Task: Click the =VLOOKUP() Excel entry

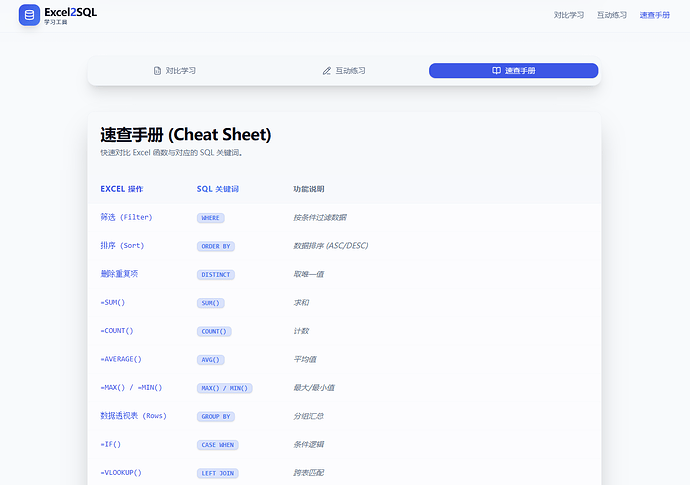Action: (x=121, y=472)
